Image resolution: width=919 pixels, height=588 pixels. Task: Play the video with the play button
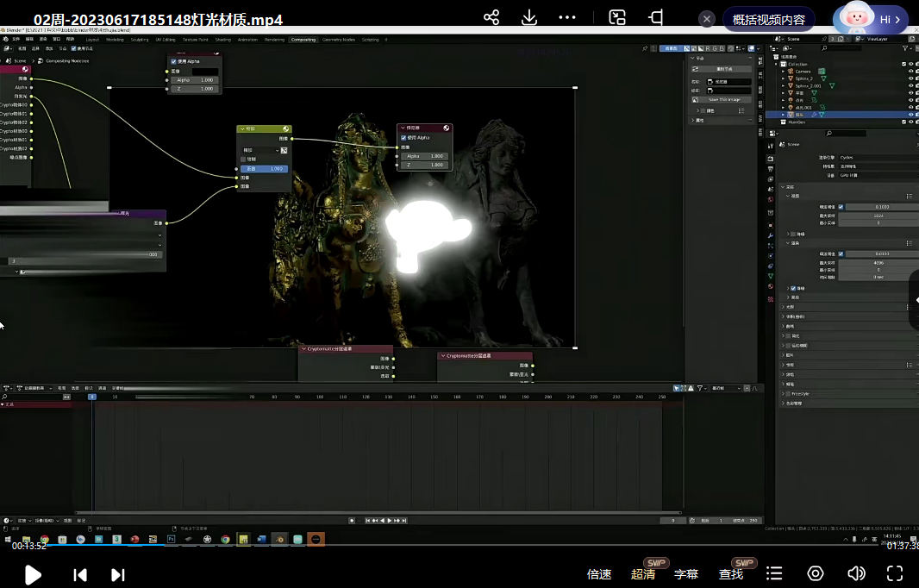(x=33, y=574)
